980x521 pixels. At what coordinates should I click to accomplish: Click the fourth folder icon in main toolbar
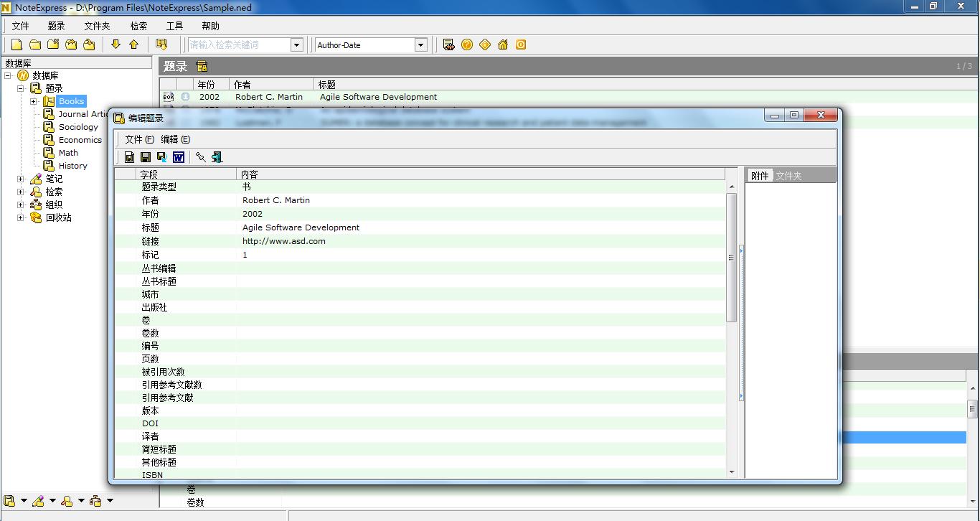point(71,44)
